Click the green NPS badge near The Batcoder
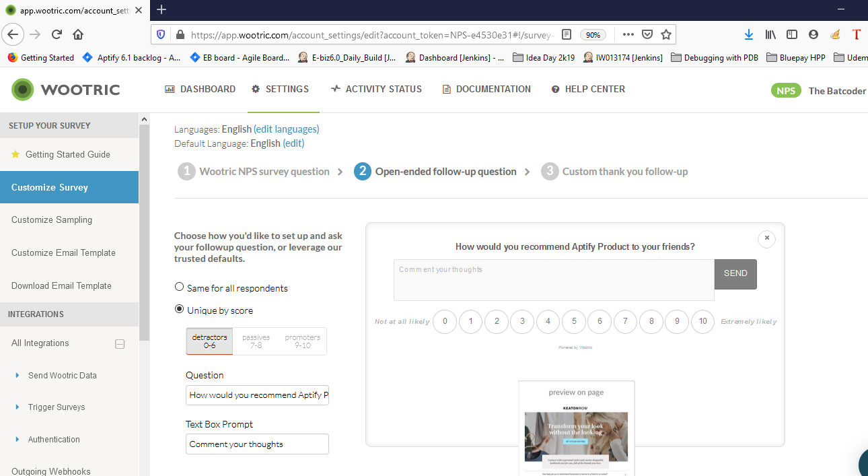 (x=785, y=89)
